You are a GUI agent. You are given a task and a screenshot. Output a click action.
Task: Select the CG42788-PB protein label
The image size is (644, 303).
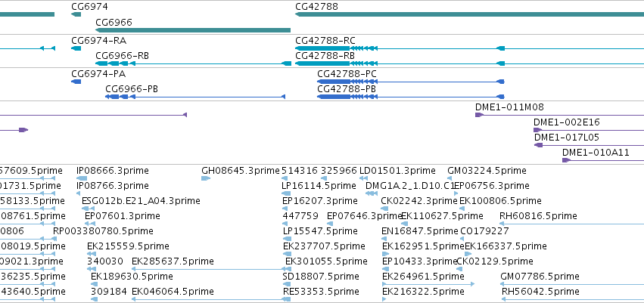point(347,89)
